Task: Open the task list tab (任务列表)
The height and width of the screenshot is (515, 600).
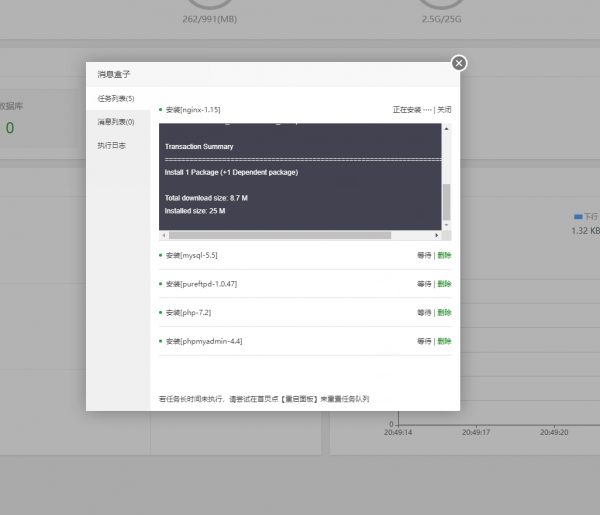Action: pos(118,99)
